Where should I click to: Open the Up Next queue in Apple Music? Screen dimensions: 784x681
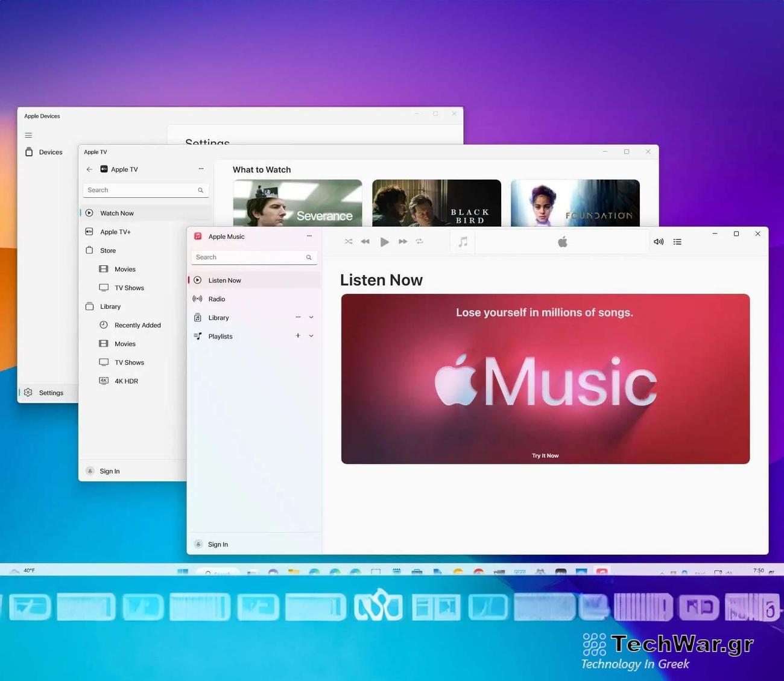point(677,241)
